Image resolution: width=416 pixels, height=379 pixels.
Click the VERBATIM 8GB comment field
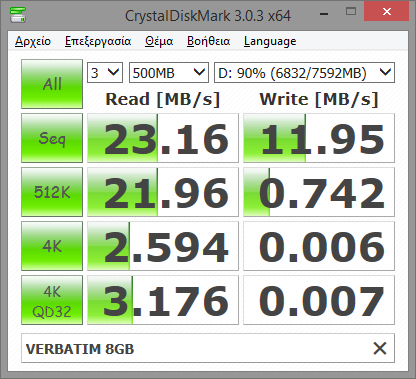pos(208,348)
